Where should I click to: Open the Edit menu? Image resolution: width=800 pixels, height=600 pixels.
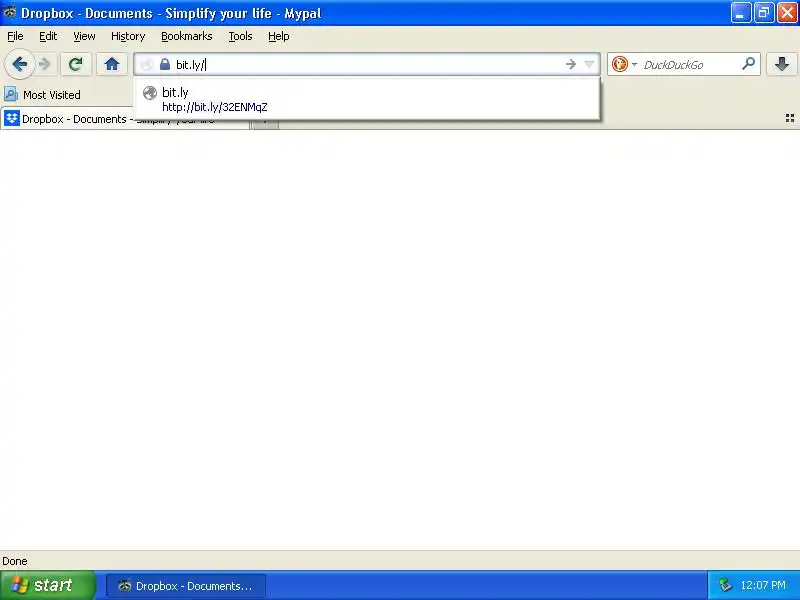(x=48, y=36)
